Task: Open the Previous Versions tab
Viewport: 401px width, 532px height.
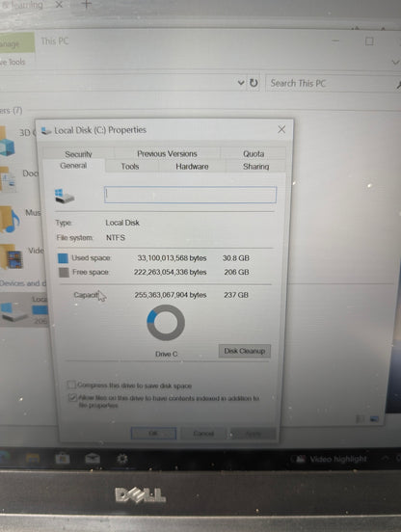Action: [x=167, y=153]
